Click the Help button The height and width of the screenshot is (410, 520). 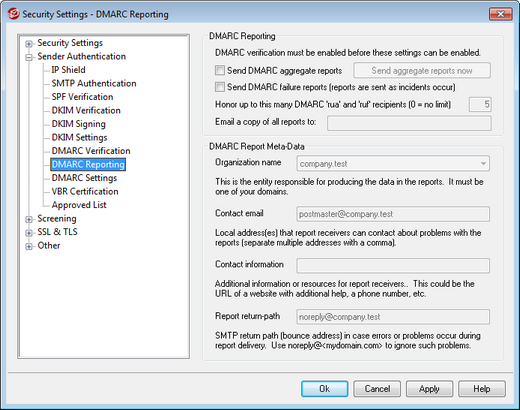482,389
